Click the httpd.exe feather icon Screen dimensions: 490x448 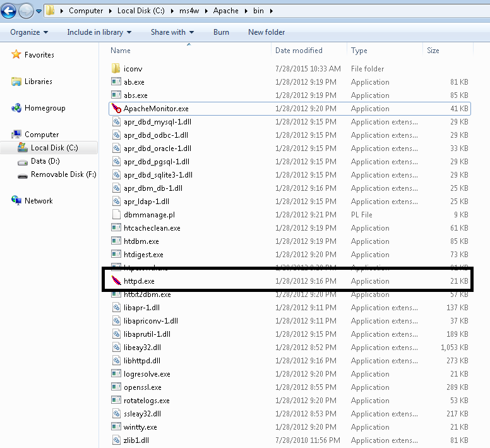click(x=116, y=281)
